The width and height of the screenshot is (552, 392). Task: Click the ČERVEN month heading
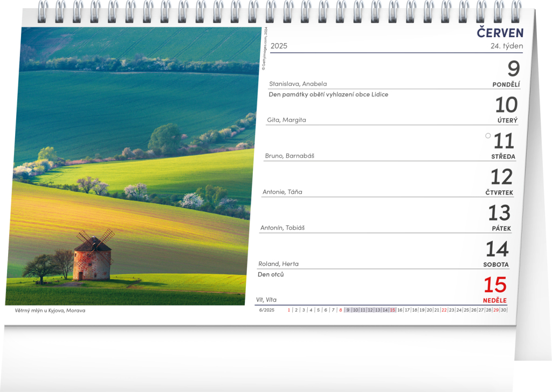[500, 33]
